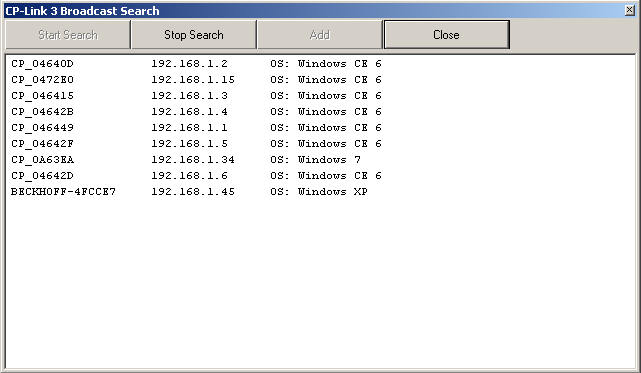The width and height of the screenshot is (641, 373).
Task: Click the Close button
Action: pyautogui.click(x=446, y=35)
